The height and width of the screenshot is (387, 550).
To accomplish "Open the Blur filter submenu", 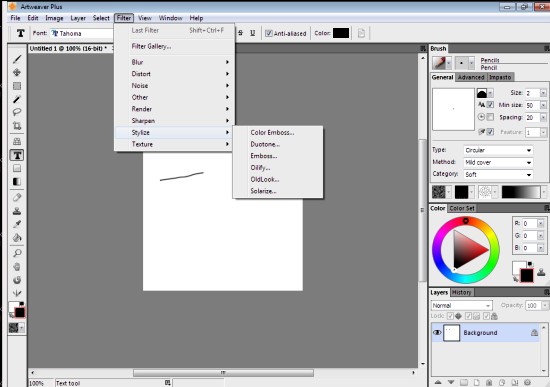I will tap(174, 62).
